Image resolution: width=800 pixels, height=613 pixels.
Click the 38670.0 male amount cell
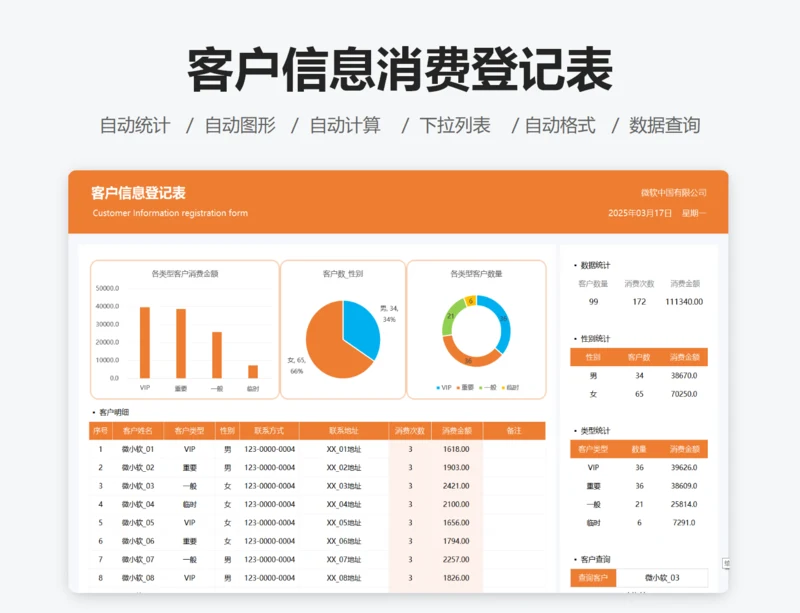coord(684,376)
